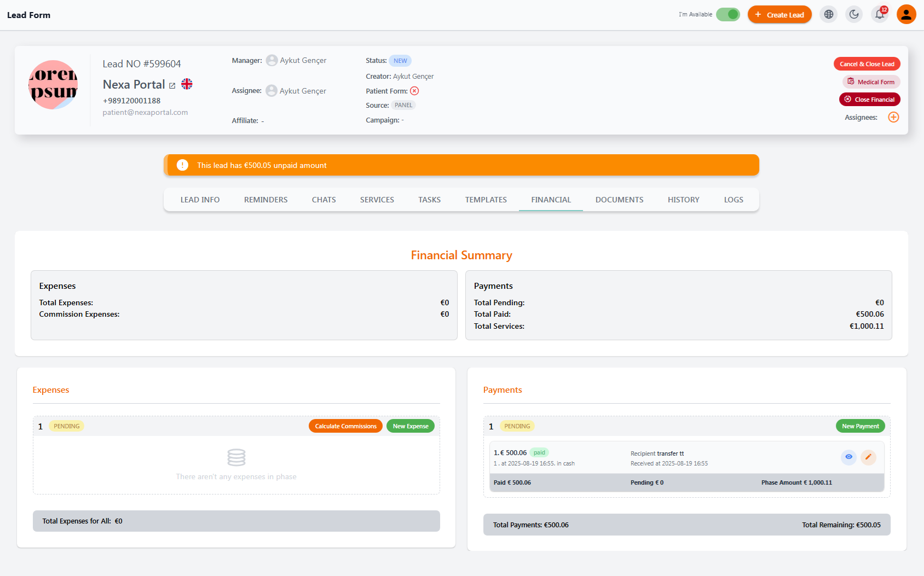Open the user profile avatar
924x576 pixels.
coord(906,15)
